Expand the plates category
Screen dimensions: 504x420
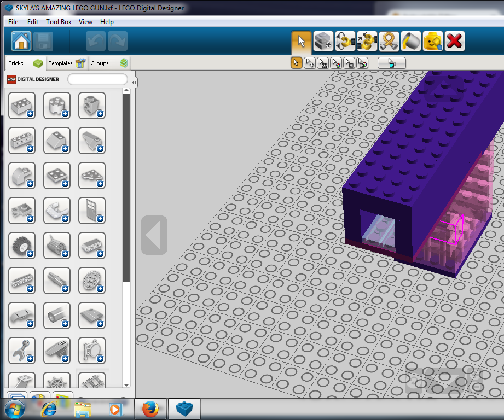click(57, 176)
